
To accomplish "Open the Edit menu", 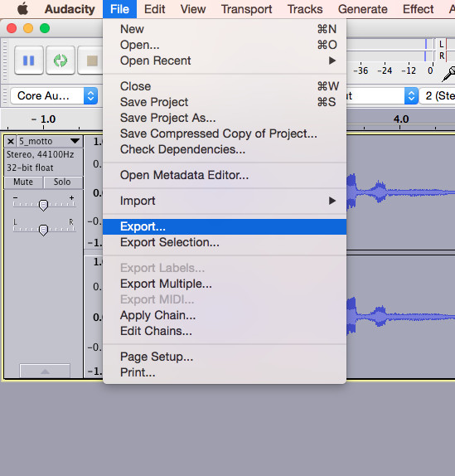I will coord(155,9).
